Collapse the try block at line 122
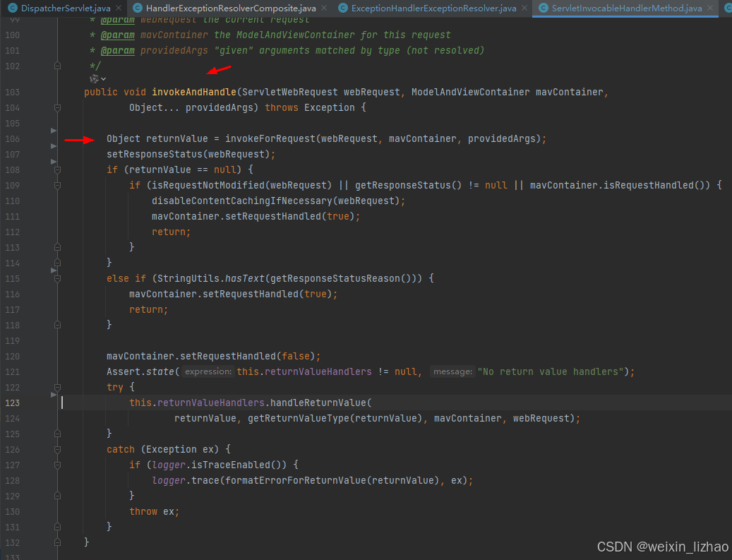This screenshot has height=560, width=732. (57, 387)
